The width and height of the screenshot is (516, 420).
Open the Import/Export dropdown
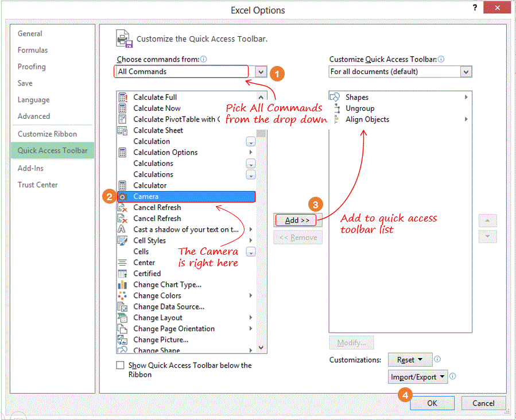tap(418, 377)
